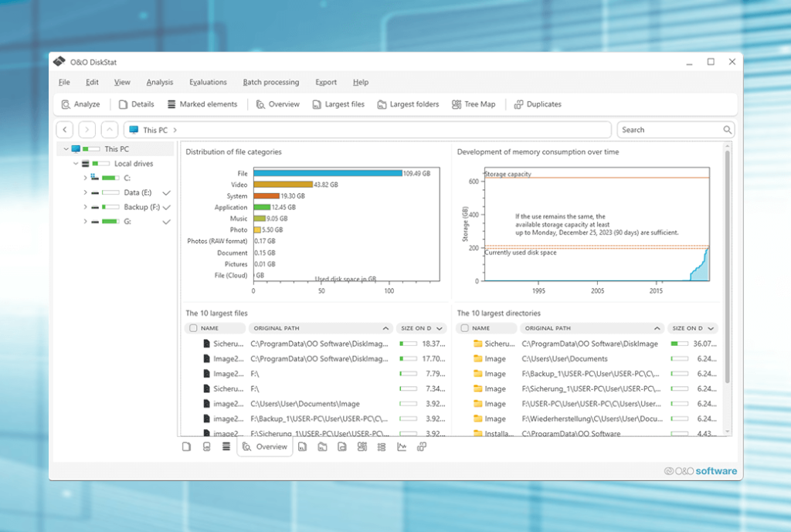Expand the Data (E:) drive node

click(85, 192)
